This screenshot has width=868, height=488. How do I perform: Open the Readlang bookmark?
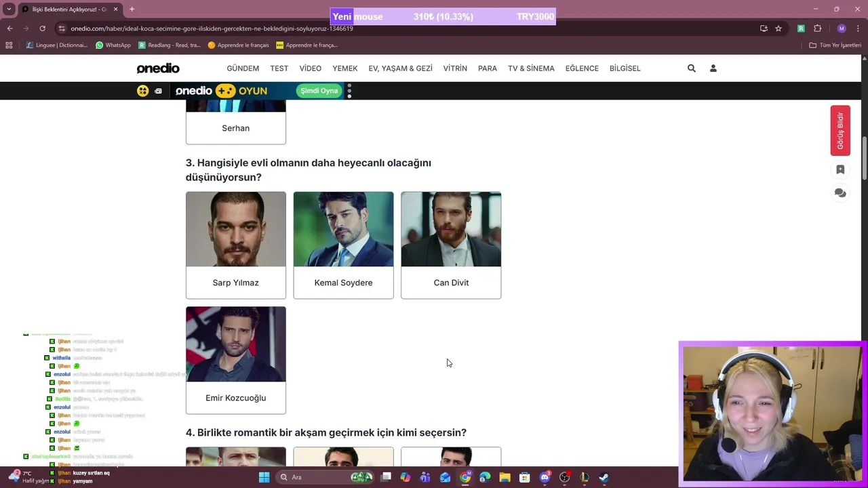(x=170, y=45)
